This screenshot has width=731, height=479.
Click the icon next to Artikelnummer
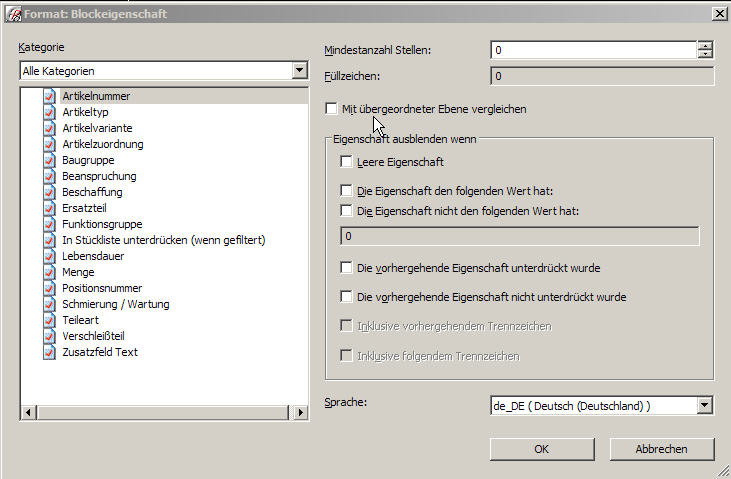pos(49,96)
